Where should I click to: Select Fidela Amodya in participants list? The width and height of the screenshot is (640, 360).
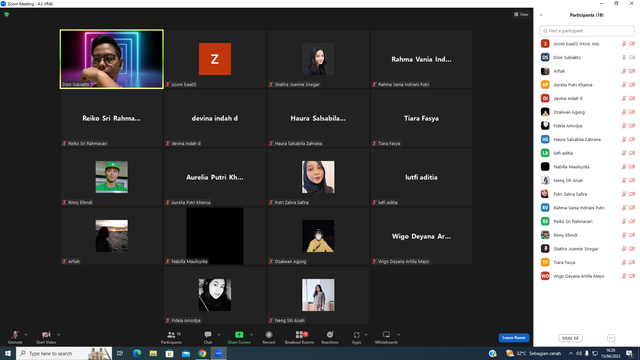click(587, 126)
